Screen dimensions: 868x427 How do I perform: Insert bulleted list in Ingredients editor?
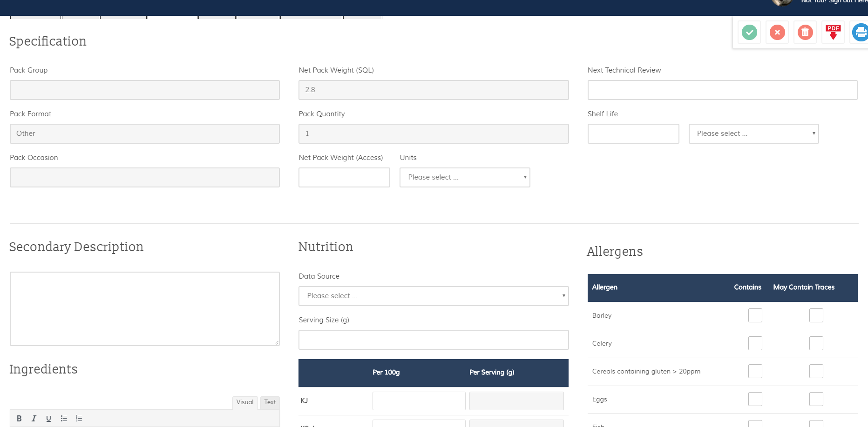click(64, 418)
